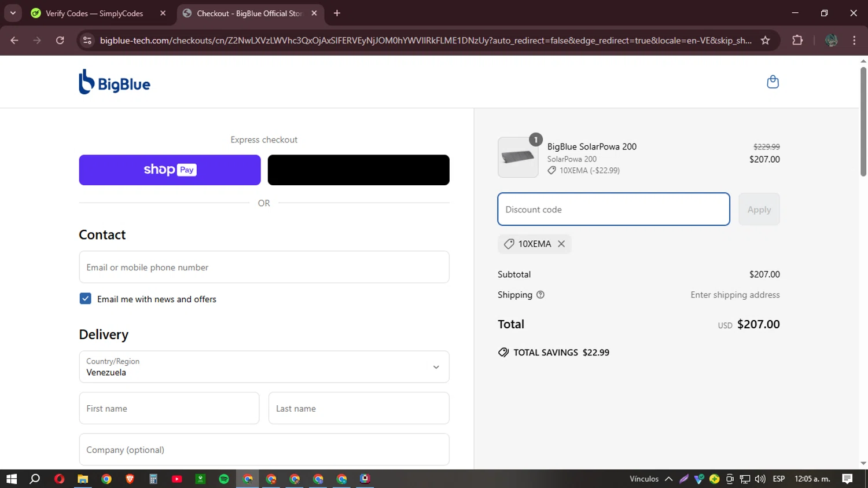Click the Last name field
This screenshot has height=488, width=868.
tap(359, 408)
